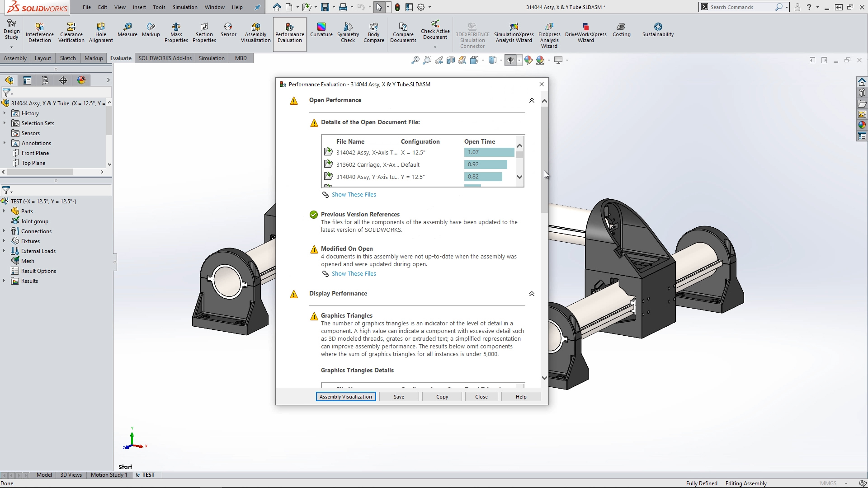
Task: Launch SimulationXpress Analysis Wizard
Action: pos(514,33)
